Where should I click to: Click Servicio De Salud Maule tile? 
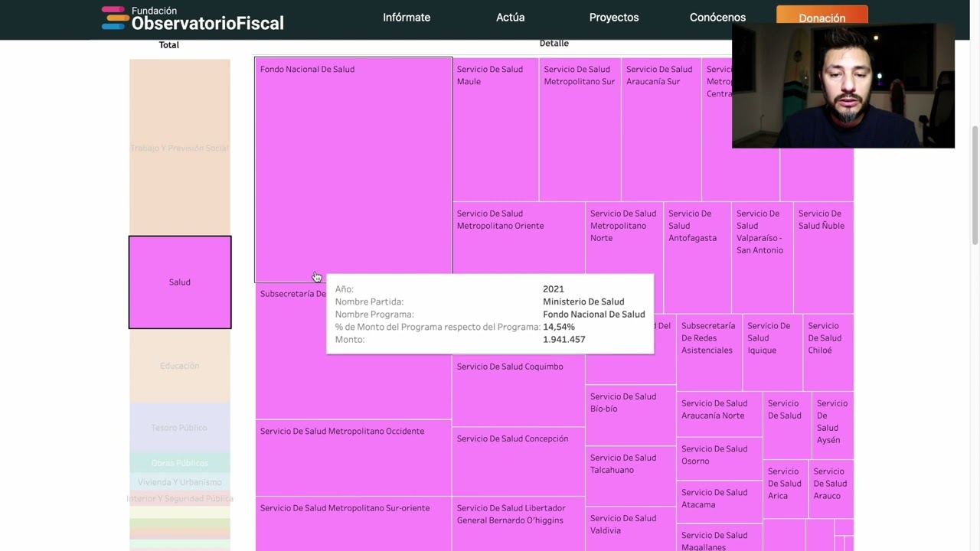pyautogui.click(x=495, y=129)
